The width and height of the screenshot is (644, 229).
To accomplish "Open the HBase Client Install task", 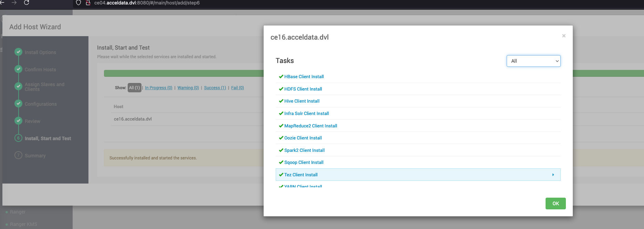I will tap(304, 76).
